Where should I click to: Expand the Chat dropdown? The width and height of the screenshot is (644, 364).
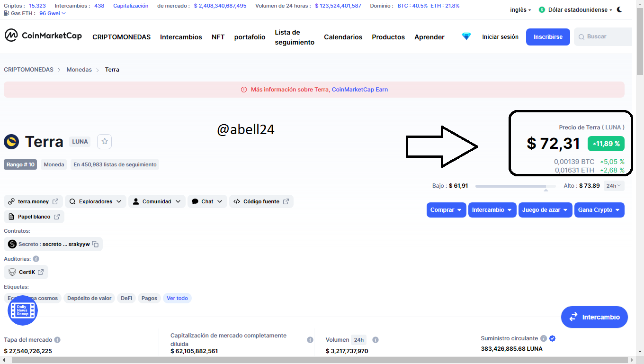click(207, 201)
